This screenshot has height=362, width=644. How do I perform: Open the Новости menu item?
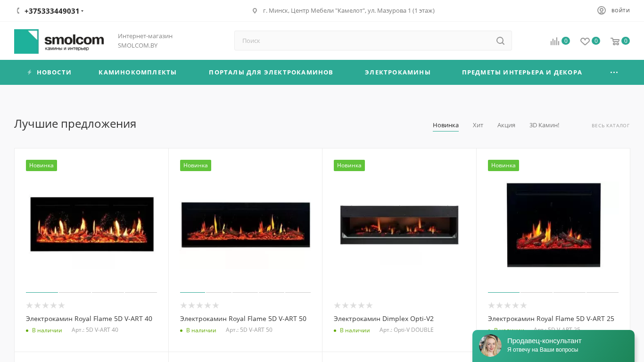pos(54,73)
